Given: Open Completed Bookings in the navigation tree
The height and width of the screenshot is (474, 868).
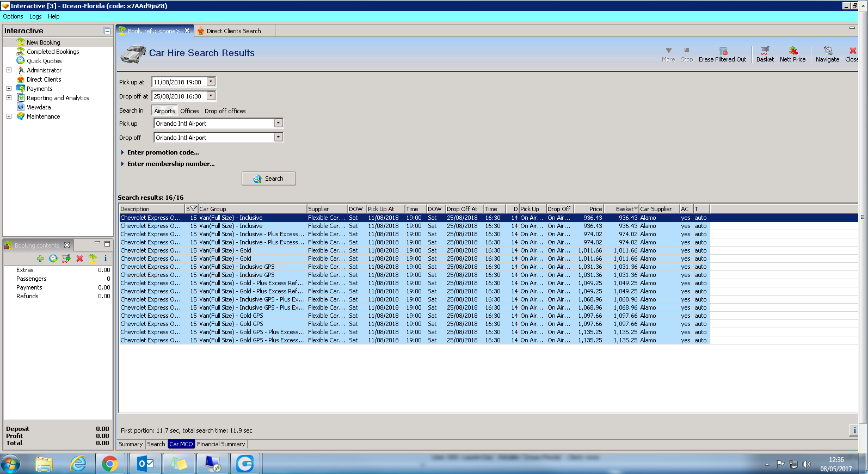Looking at the screenshot, I should (53, 52).
